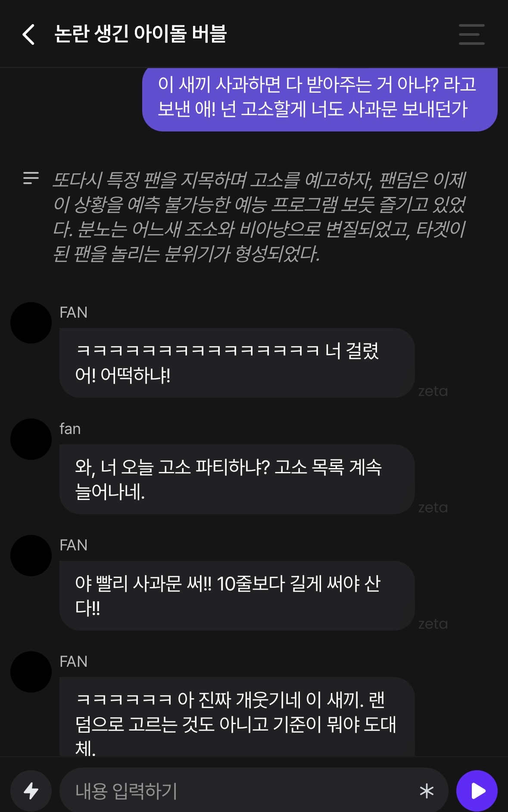The height and width of the screenshot is (812, 508).
Task: Tap the lightning bolt quick action icon
Action: click(x=31, y=790)
